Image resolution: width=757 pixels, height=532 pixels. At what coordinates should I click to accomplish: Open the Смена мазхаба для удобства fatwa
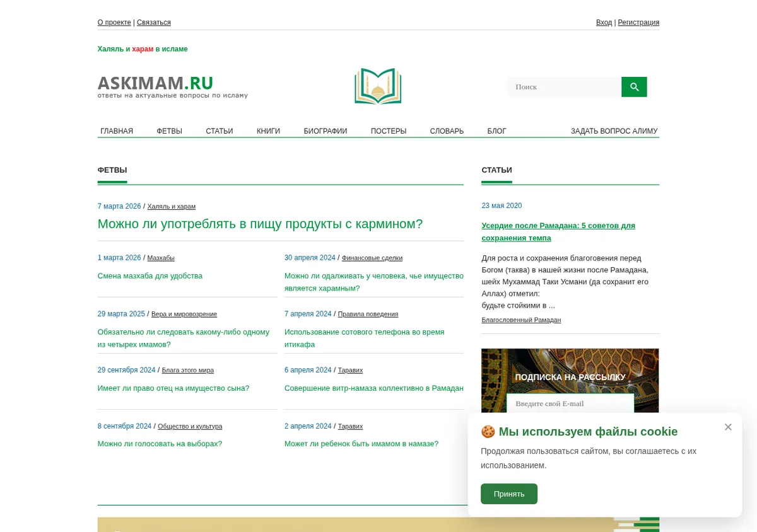150,276
